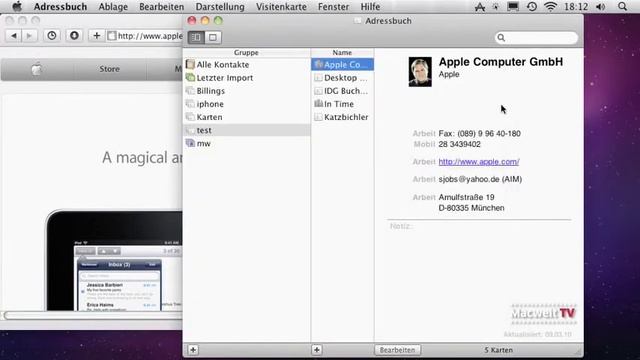The width and height of the screenshot is (640, 360).
Task: Select the Letzter Import group
Action: tap(247, 78)
